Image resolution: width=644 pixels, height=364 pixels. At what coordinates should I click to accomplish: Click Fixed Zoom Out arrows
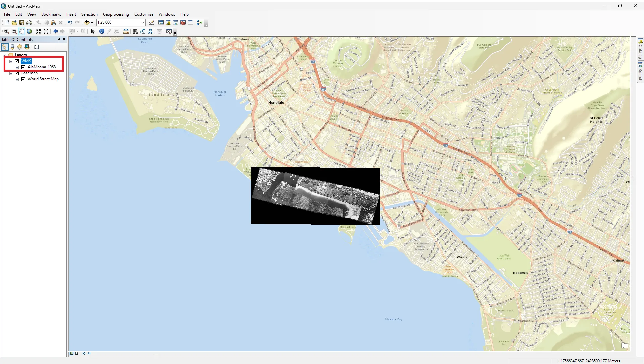[46, 31]
